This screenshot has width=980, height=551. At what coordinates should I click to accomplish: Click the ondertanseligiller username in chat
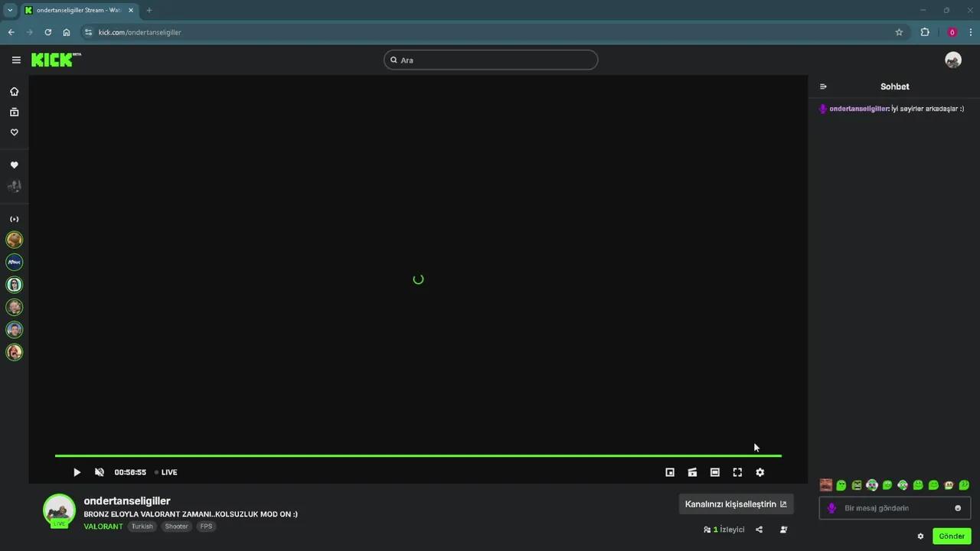(x=859, y=109)
